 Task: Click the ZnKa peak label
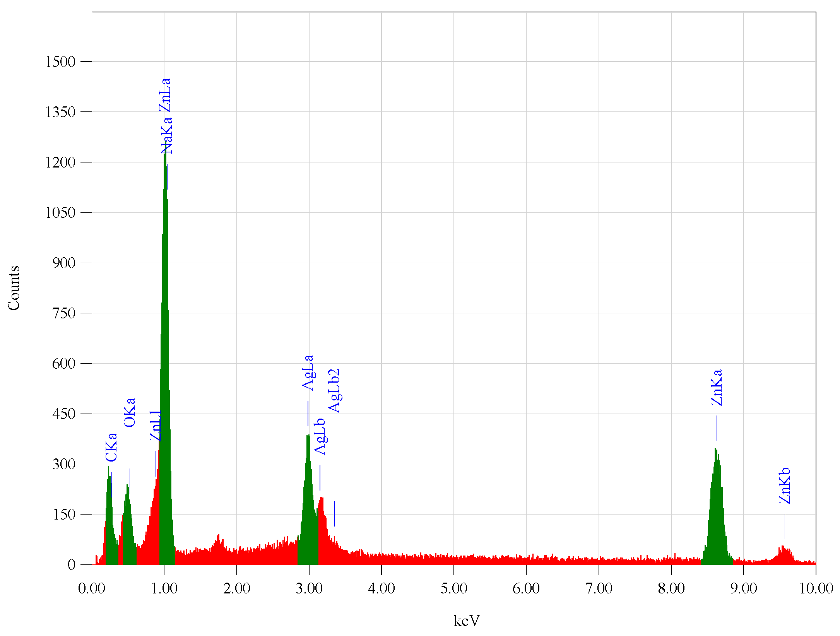pos(716,387)
